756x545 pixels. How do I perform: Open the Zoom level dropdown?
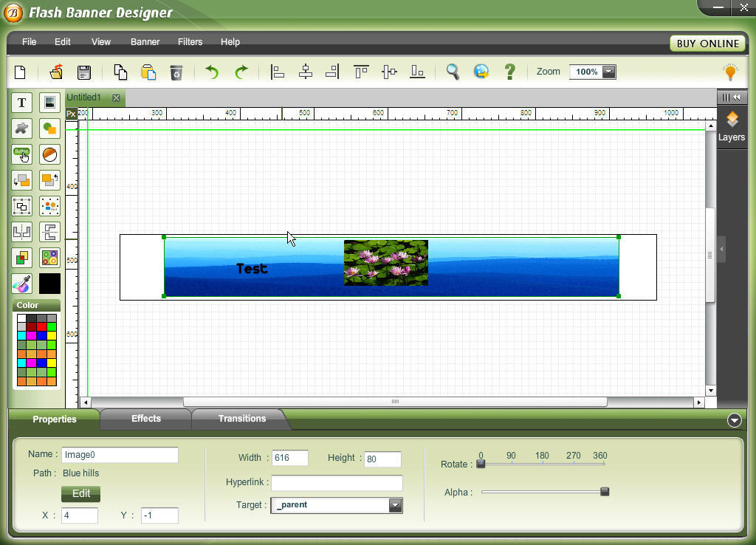pos(608,72)
